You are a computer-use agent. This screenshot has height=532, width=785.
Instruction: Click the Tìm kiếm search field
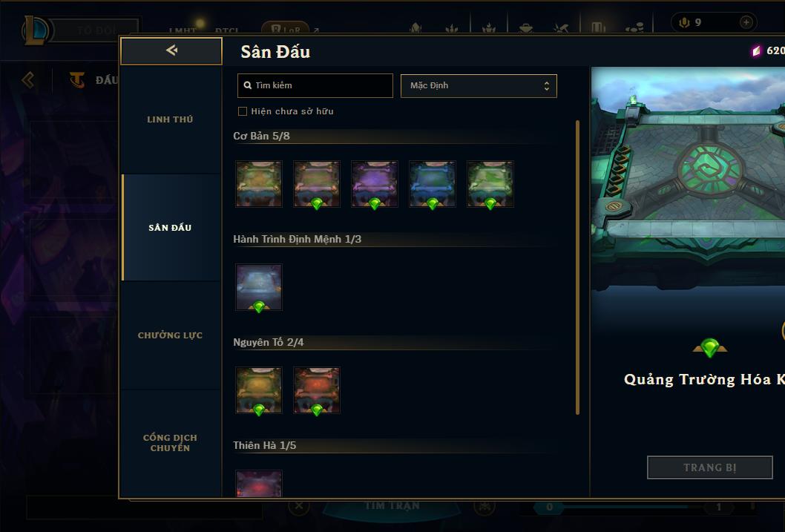pyautogui.click(x=315, y=85)
